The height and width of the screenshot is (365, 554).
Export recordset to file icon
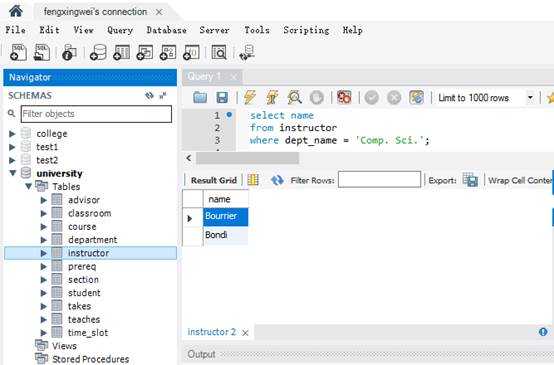470,180
